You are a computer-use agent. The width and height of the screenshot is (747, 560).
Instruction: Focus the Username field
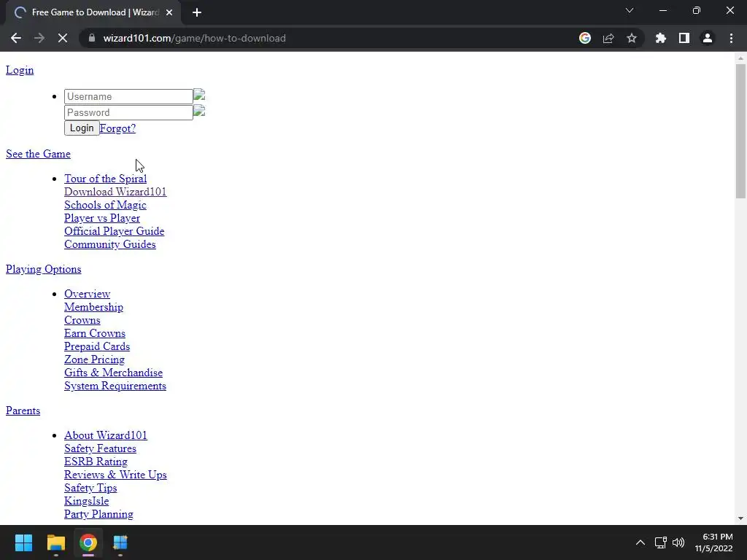(x=128, y=97)
